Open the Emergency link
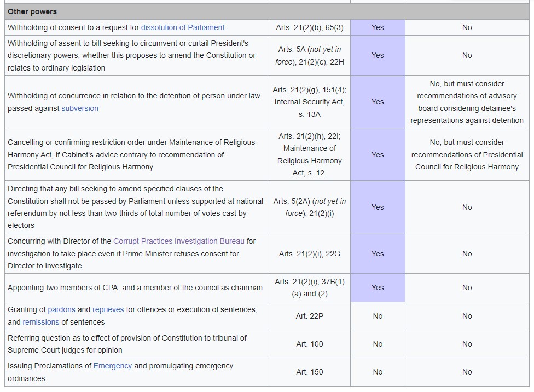 (112, 366)
